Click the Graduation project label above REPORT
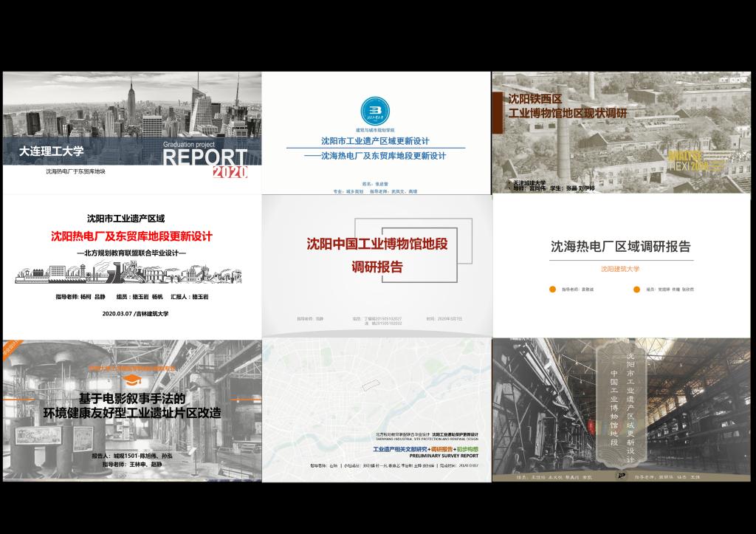This screenshot has width=756, height=534. coord(189,146)
